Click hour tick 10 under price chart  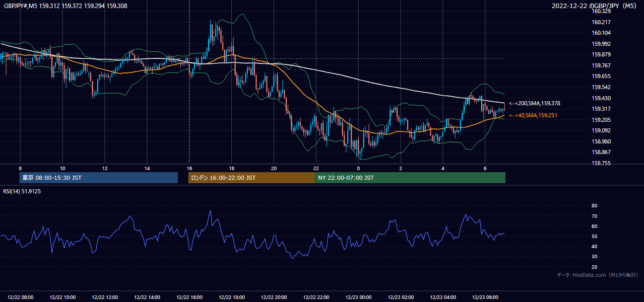(62, 168)
